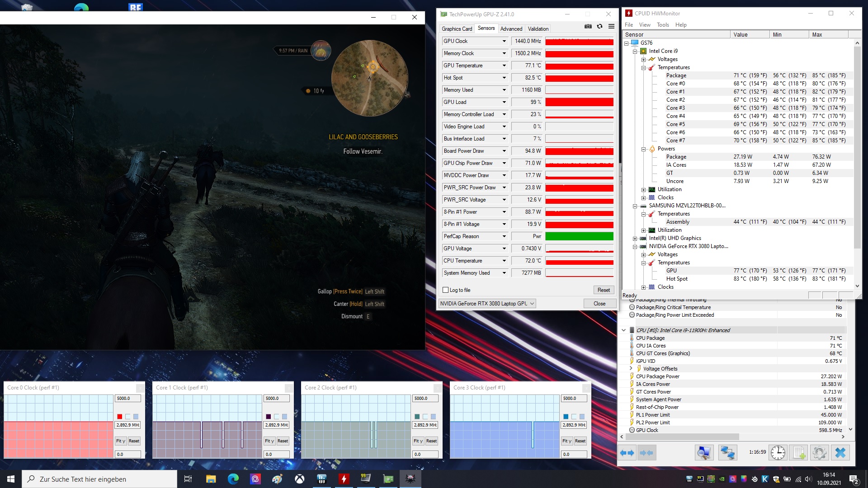868x488 pixels.
Task: Expand the Intel Core i9 Voltages node
Action: coord(643,60)
